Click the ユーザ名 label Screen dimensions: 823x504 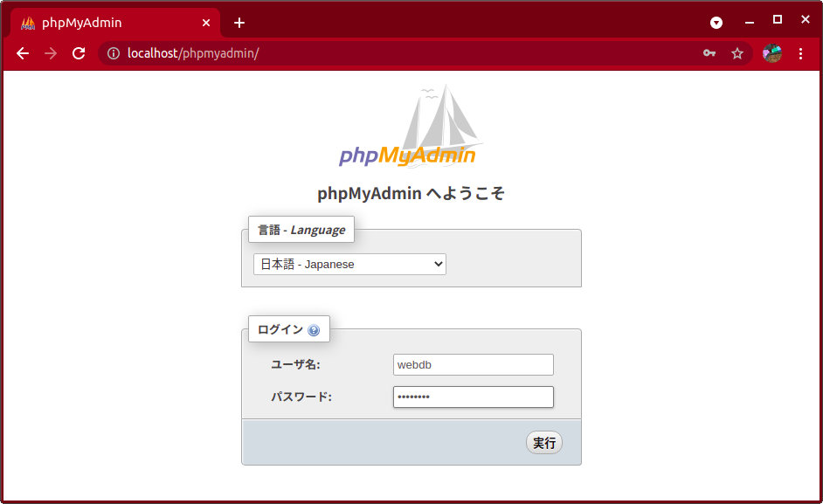(295, 364)
